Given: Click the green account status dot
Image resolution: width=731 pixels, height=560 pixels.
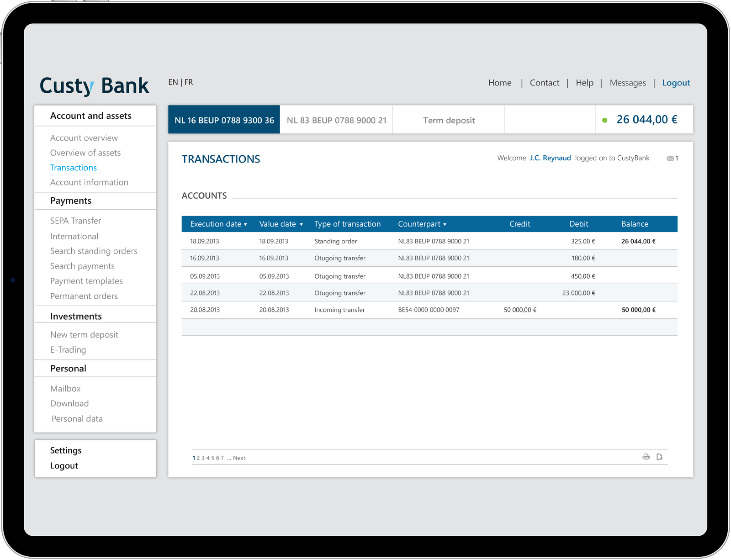Looking at the screenshot, I should click(x=605, y=120).
